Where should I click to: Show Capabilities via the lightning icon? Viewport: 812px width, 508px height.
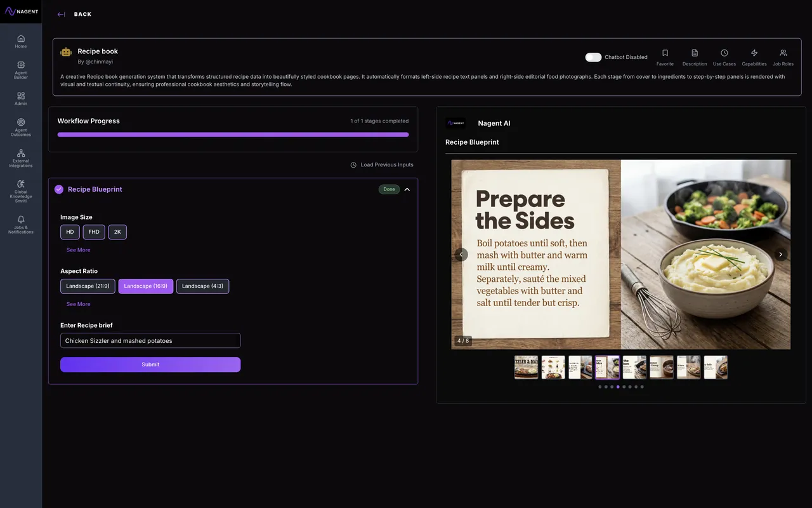[754, 53]
